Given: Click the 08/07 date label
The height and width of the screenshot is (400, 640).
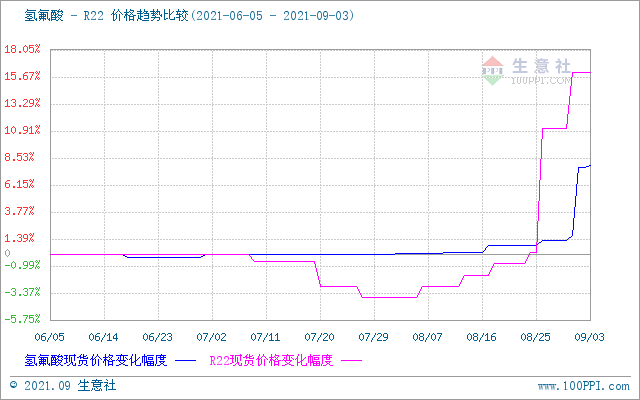Looking at the screenshot, I should (x=427, y=337).
